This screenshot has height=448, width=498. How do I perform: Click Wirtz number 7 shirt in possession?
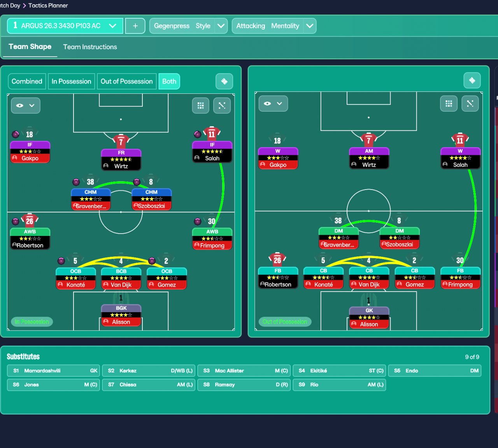click(x=121, y=141)
